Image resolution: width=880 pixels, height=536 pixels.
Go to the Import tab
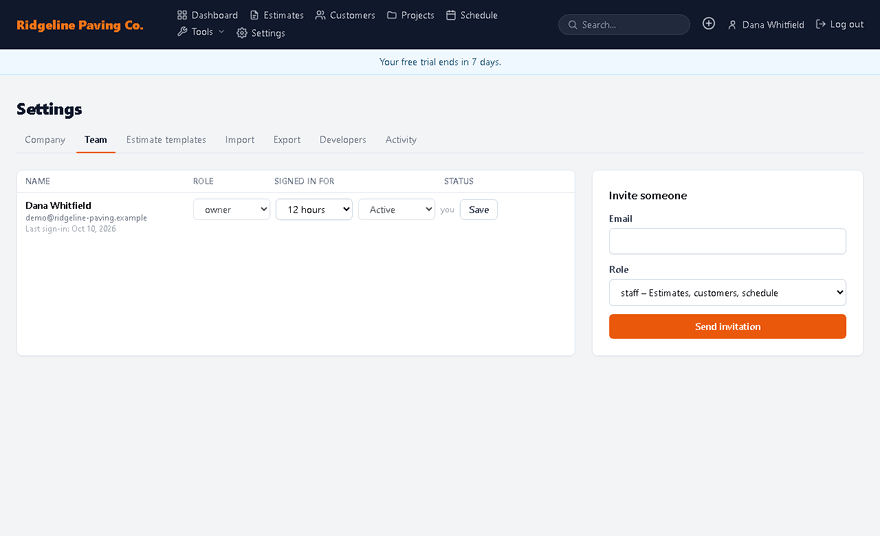(x=240, y=140)
